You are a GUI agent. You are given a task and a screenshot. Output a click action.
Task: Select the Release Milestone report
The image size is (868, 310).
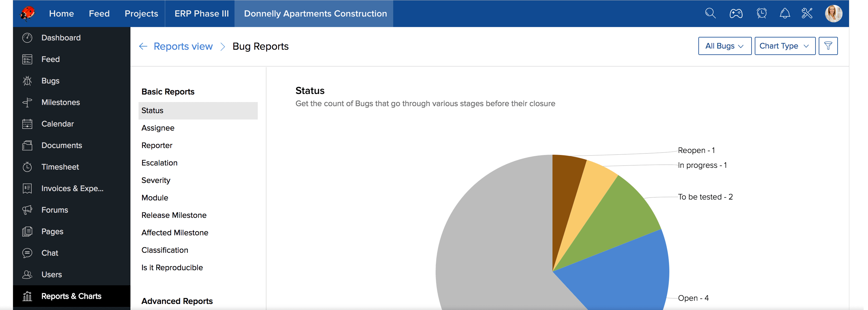[174, 215]
